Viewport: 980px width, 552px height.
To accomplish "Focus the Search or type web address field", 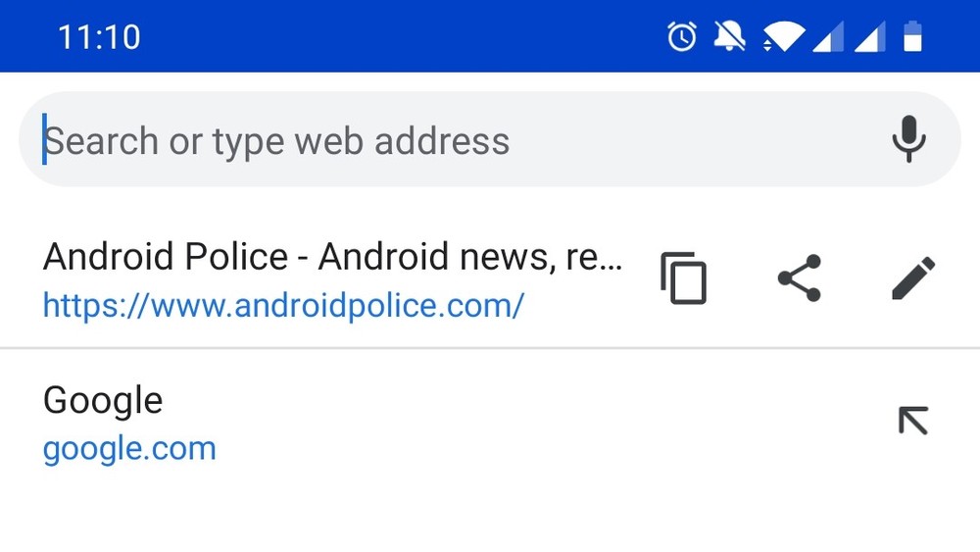I will tap(489, 139).
